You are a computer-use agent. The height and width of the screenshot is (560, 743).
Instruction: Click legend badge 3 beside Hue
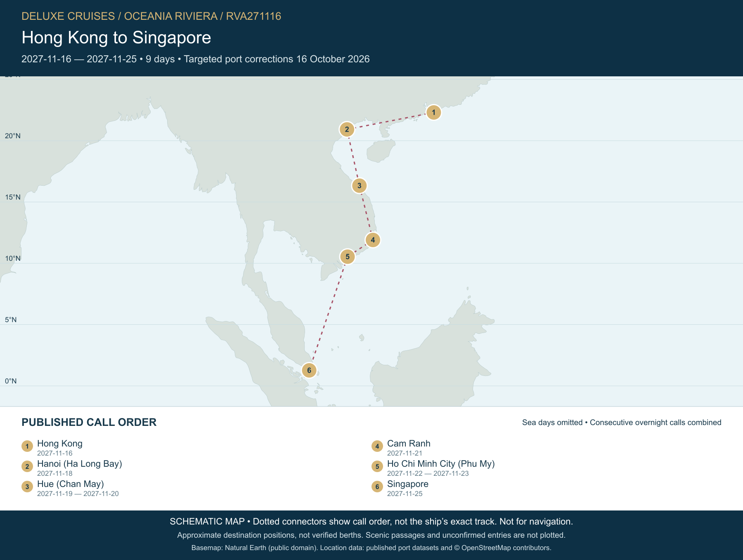[x=27, y=487]
